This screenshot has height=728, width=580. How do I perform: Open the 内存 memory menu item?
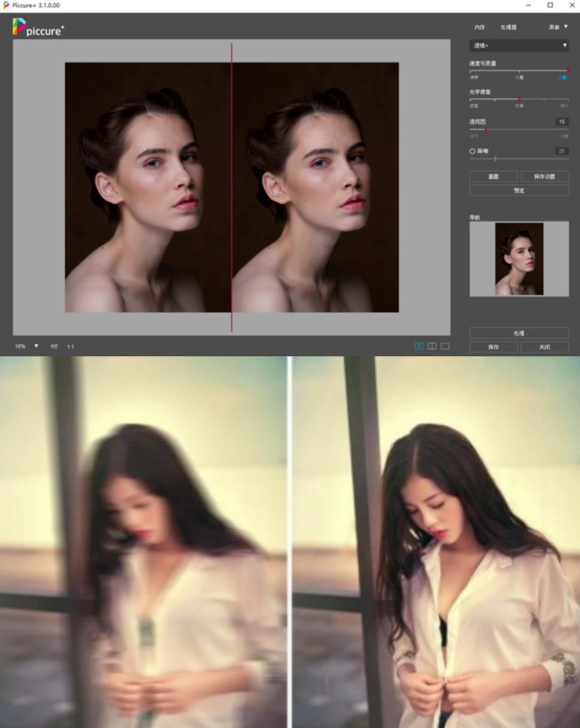(479, 27)
